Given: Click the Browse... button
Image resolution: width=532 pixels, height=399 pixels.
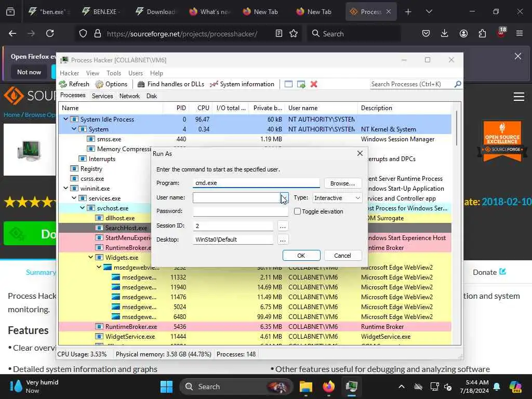Looking at the screenshot, I should tap(343, 183).
